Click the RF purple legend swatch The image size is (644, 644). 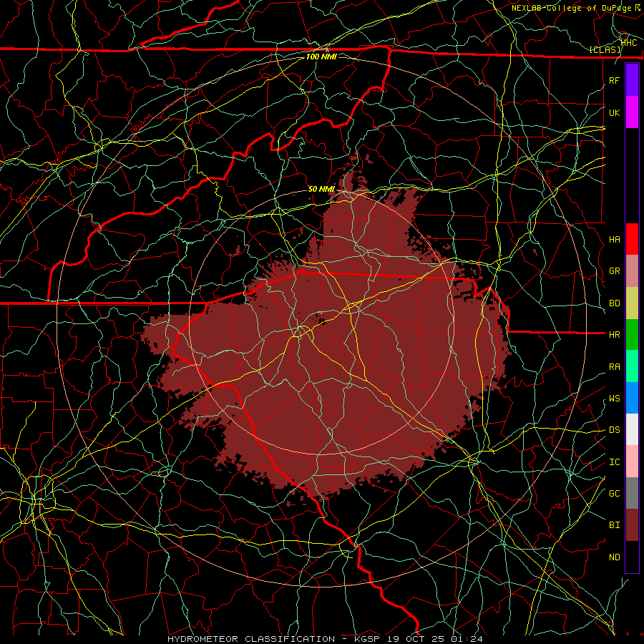[632, 80]
